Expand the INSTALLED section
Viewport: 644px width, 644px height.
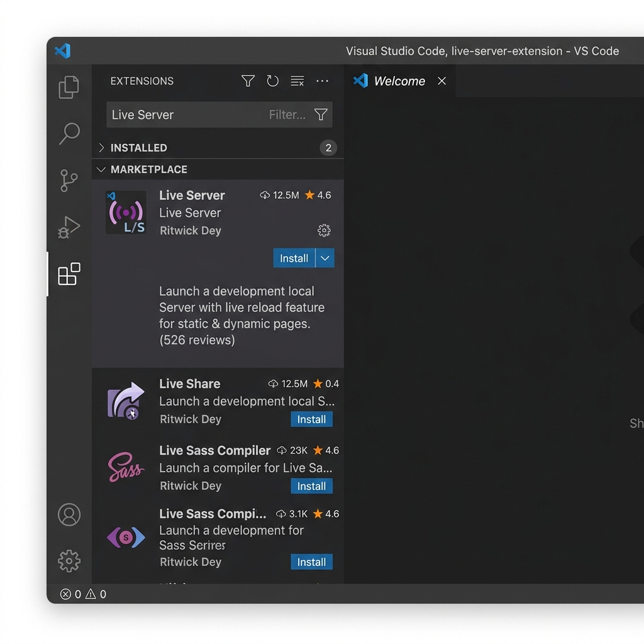point(218,148)
